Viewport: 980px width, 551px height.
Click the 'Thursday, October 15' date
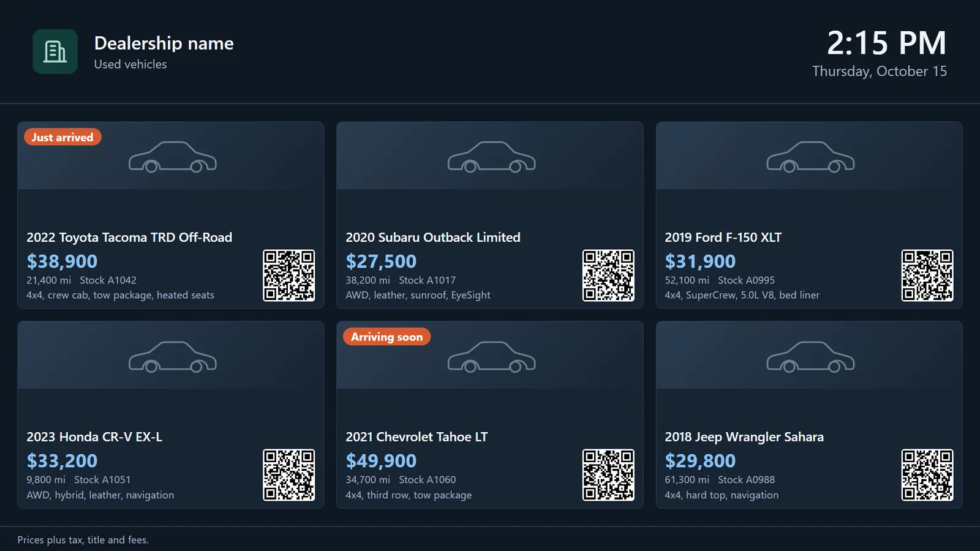tap(880, 72)
